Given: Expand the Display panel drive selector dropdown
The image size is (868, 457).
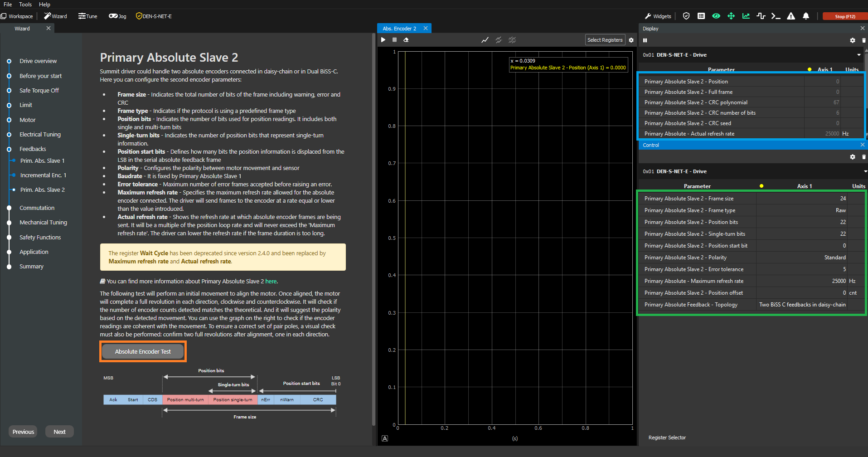Looking at the screenshot, I should (x=858, y=55).
